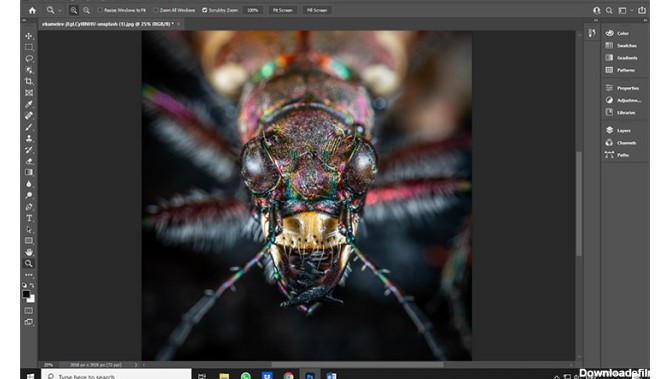
Task: Change Screen Mode at toolbar bottom
Action: [x=29, y=322]
